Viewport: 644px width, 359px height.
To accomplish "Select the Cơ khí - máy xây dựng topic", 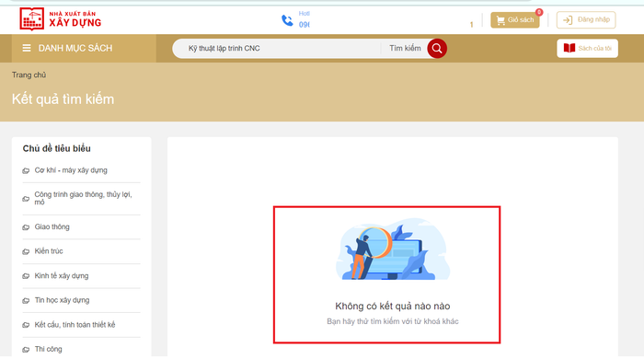I will [x=71, y=170].
